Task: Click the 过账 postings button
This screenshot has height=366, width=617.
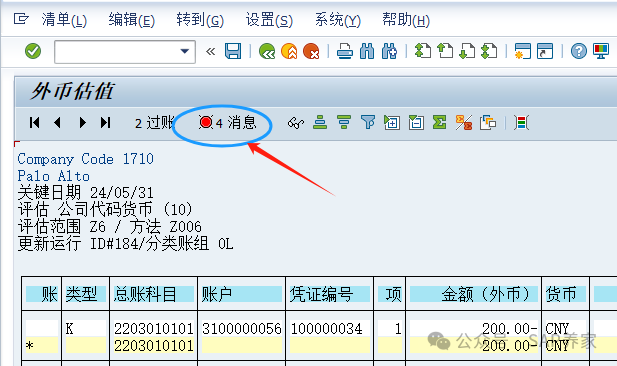Action: coord(154,123)
